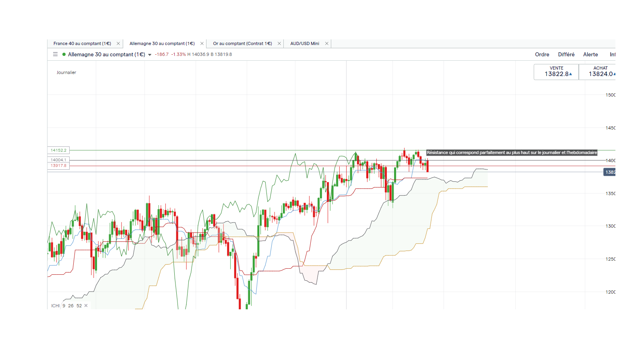
Task: Change the Journalier timeframe label
Action: tap(66, 72)
